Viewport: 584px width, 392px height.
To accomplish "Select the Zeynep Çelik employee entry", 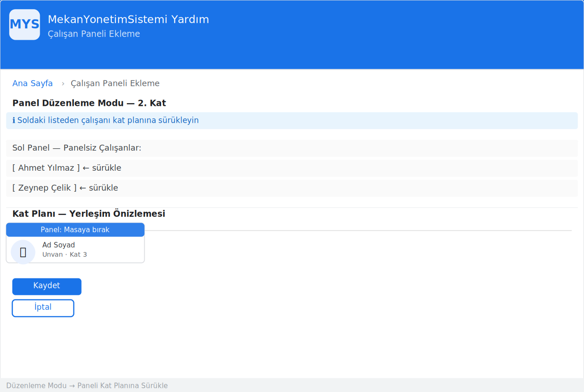I will pyautogui.click(x=292, y=188).
